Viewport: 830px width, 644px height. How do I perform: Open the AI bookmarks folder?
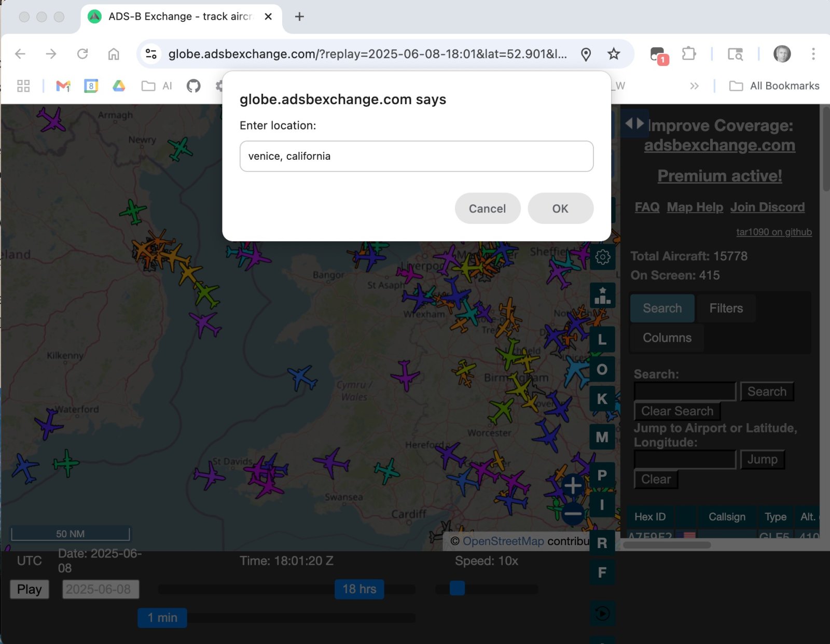[x=157, y=86]
